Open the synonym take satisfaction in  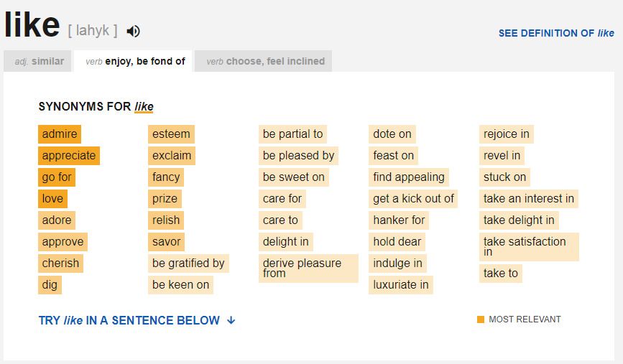[529, 247]
